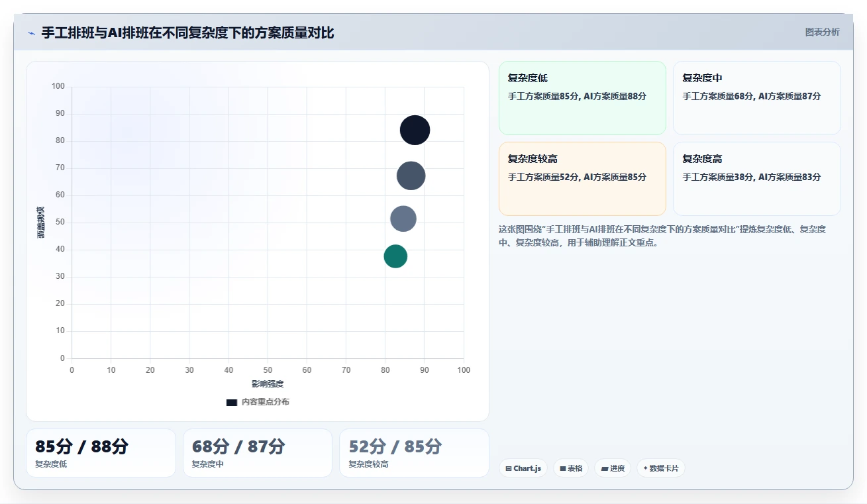867x504 pixels.
Task: Click the 图表分析 label in header
Action: coord(822,32)
